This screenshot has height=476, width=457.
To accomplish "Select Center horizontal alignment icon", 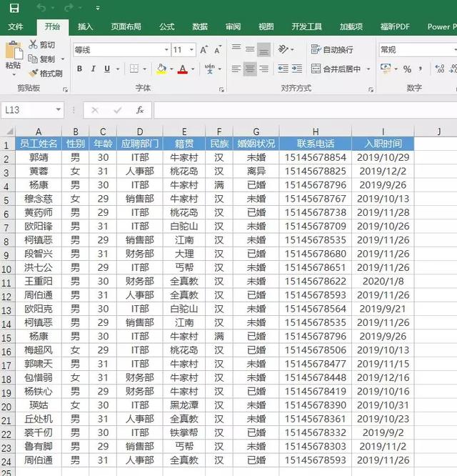I will click(x=250, y=69).
